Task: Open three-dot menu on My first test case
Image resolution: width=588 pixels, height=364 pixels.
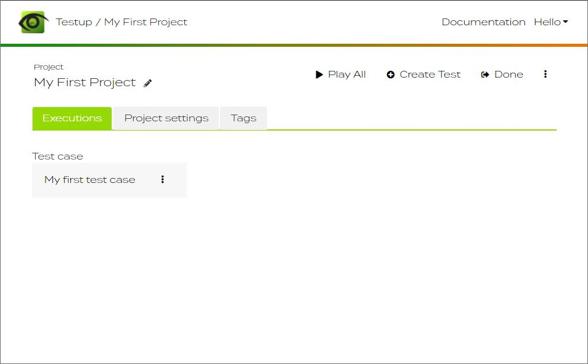Action: coord(162,179)
